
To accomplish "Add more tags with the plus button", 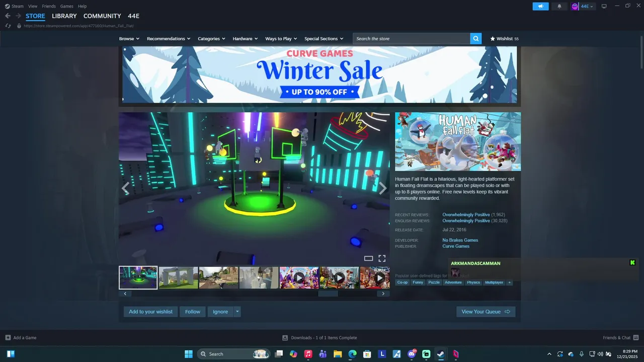I will coord(509,283).
